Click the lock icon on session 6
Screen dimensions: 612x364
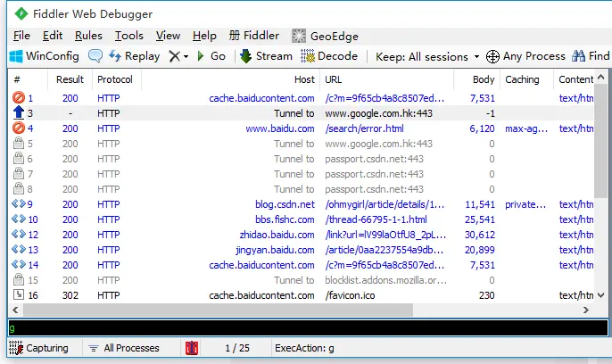coord(19,158)
